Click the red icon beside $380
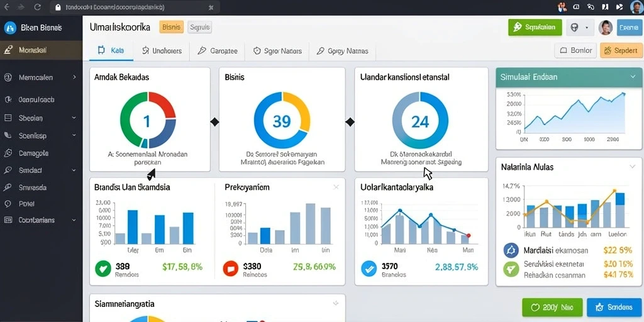644x322 pixels. (230, 269)
